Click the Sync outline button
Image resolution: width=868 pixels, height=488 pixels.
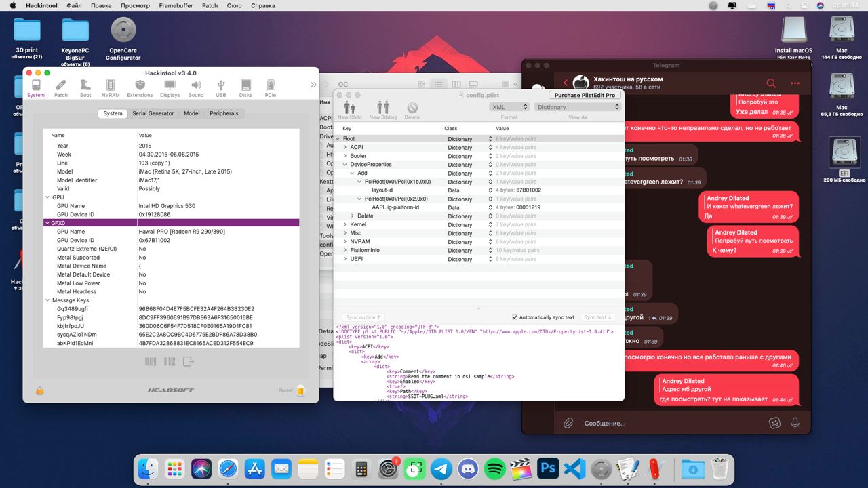(363, 317)
